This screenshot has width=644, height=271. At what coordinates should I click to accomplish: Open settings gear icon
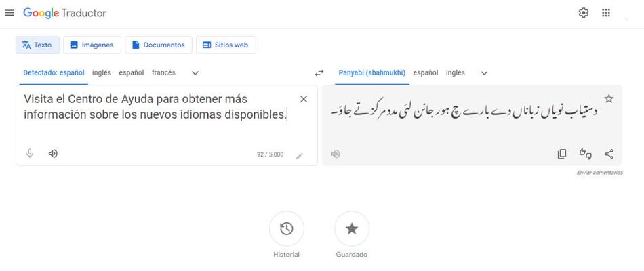(x=584, y=13)
